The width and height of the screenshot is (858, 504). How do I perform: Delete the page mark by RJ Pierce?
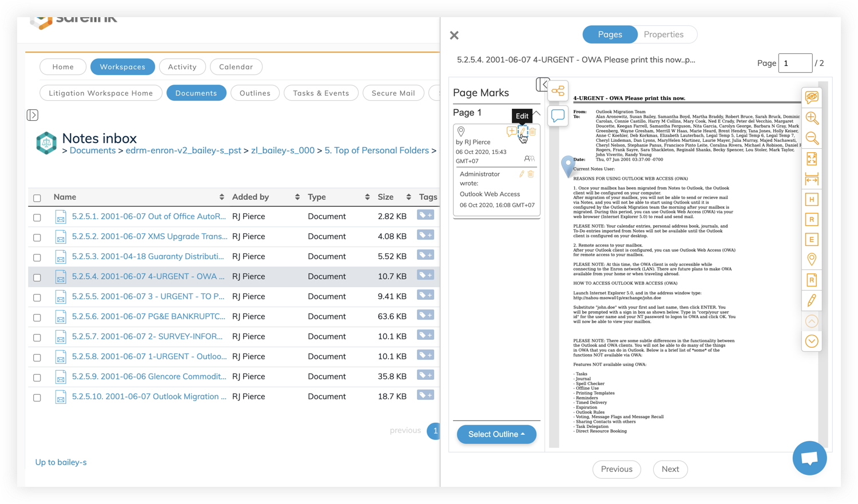pos(532,132)
